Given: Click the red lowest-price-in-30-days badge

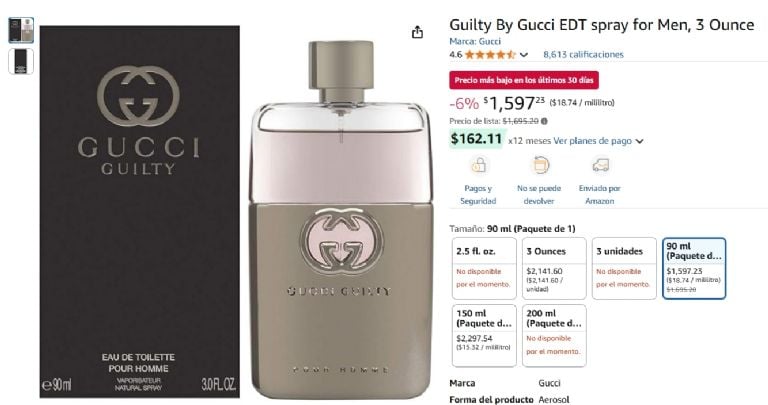Looking at the screenshot, I should 524,80.
